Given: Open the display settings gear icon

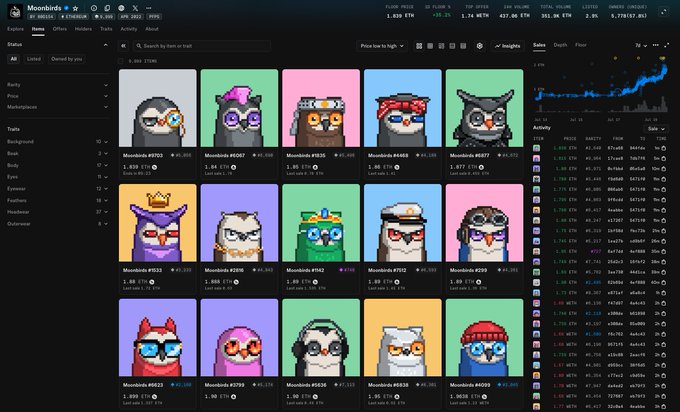Looking at the screenshot, I should [480, 46].
